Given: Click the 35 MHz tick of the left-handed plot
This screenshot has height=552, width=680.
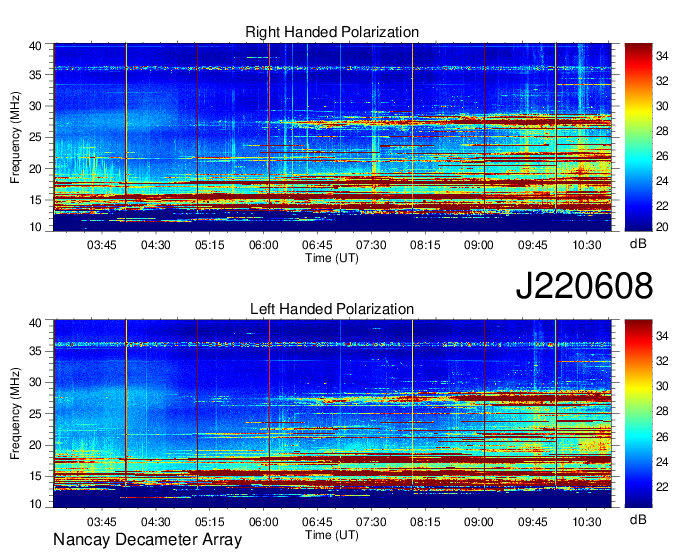Looking at the screenshot, I should tap(36, 351).
